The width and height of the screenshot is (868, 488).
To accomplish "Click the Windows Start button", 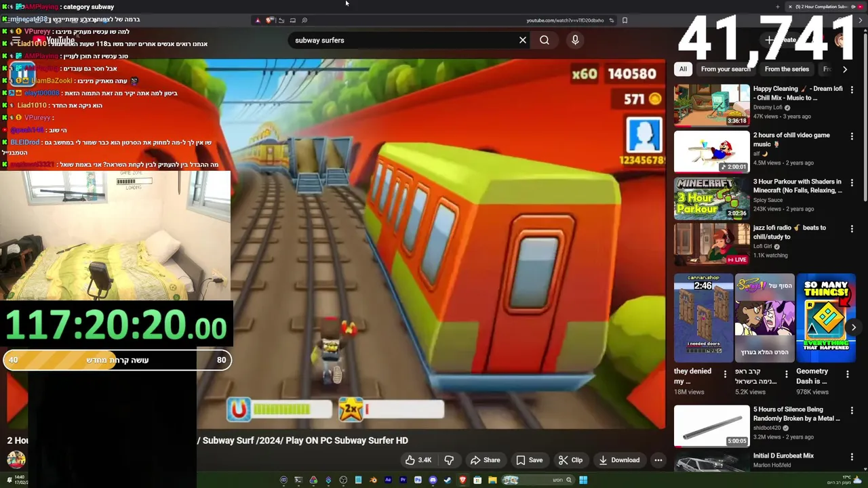I will [583, 480].
